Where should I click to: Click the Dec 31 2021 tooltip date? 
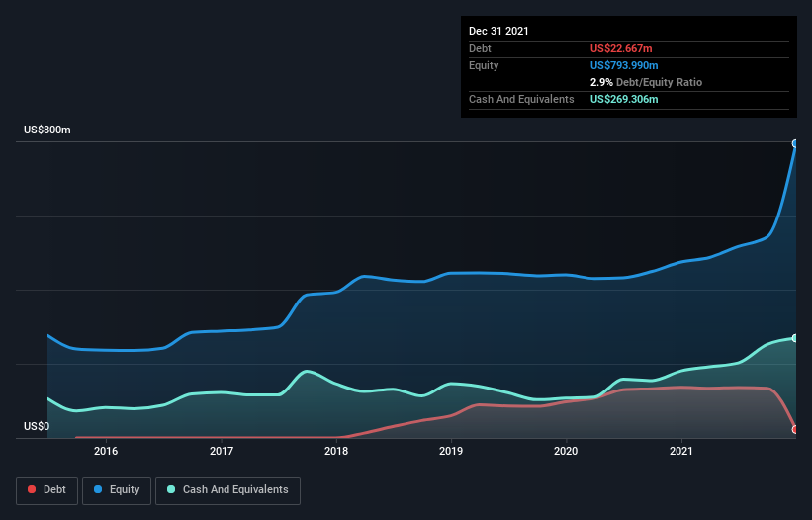tap(498, 31)
